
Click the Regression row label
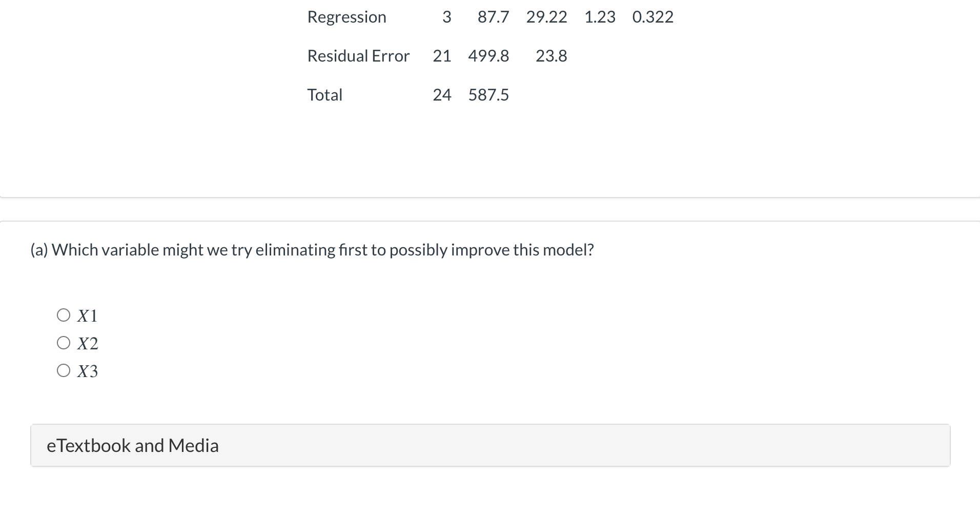pyautogui.click(x=347, y=17)
